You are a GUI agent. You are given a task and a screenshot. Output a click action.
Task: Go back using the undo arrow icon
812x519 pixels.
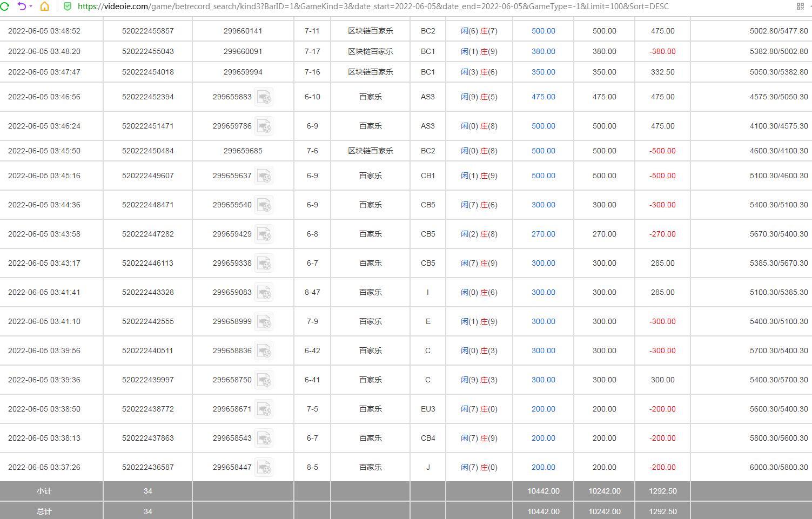click(22, 6)
